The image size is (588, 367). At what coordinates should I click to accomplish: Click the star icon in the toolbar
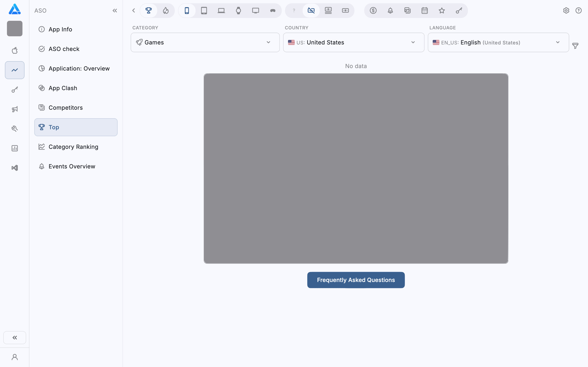pos(441,10)
